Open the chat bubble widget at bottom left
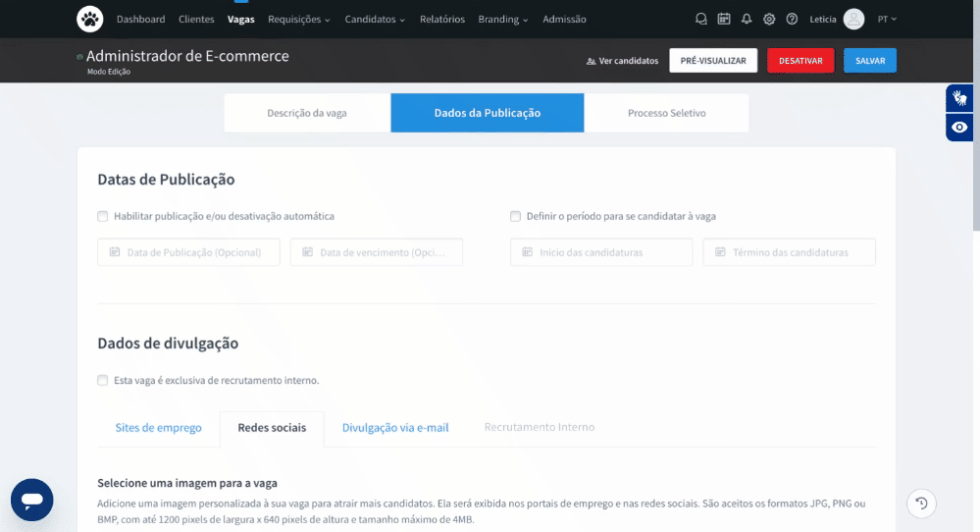The height and width of the screenshot is (532, 980). (32, 500)
